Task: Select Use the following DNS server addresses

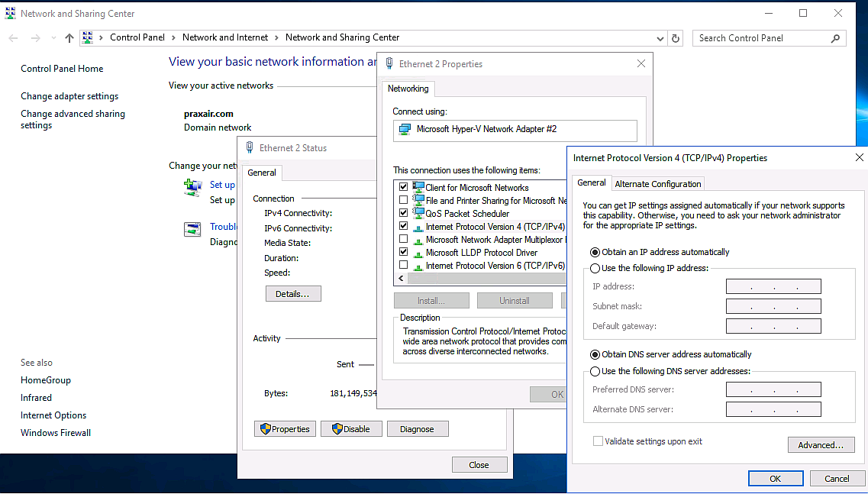Action: [x=595, y=371]
